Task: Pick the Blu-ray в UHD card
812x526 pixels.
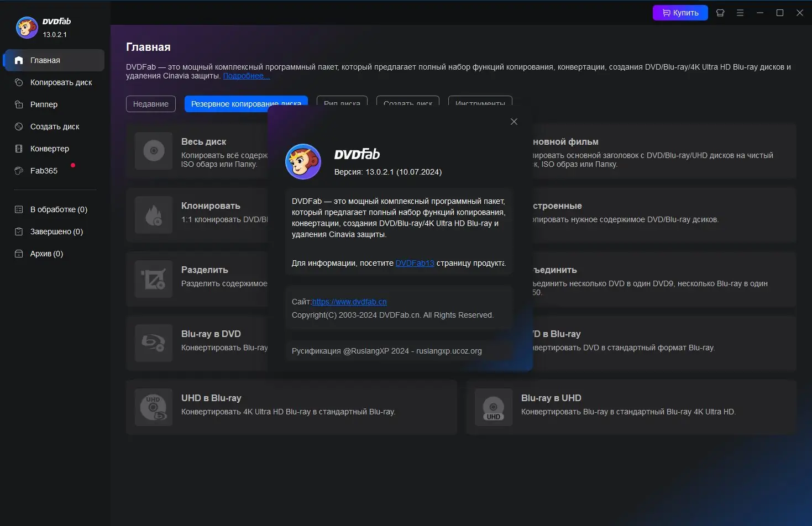Action: (x=631, y=407)
